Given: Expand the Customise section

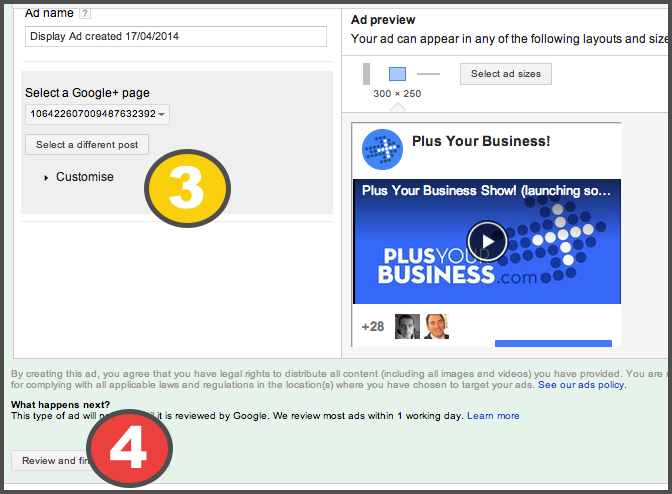Looking at the screenshot, I should [x=80, y=177].
